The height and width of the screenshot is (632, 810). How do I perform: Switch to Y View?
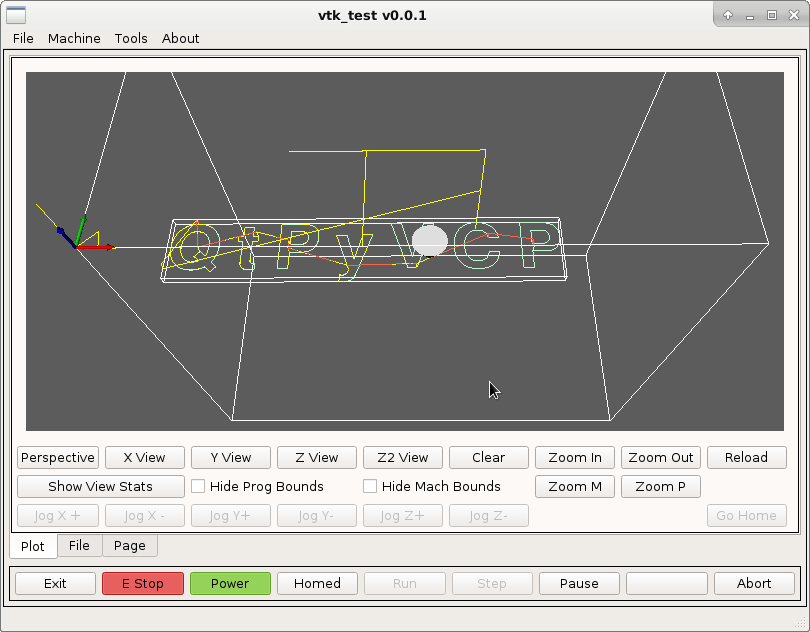pos(231,458)
